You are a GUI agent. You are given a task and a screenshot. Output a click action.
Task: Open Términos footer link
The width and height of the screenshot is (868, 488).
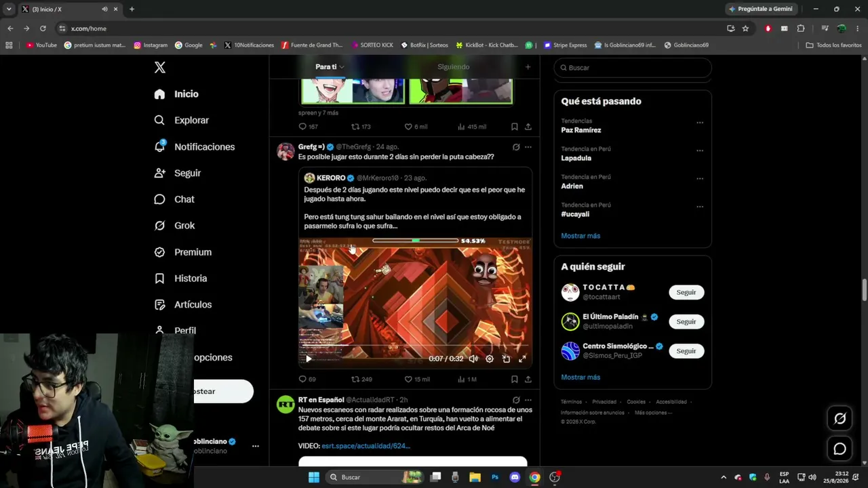coord(571,402)
